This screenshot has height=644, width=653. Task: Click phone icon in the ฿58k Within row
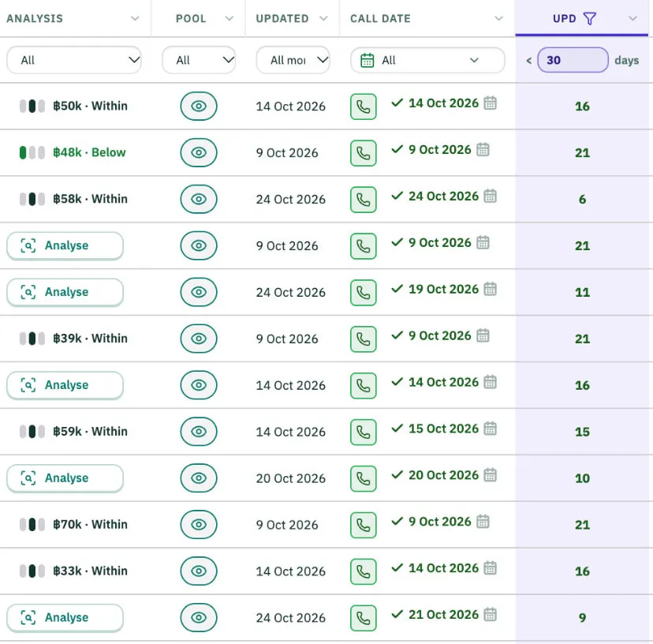pyautogui.click(x=363, y=200)
